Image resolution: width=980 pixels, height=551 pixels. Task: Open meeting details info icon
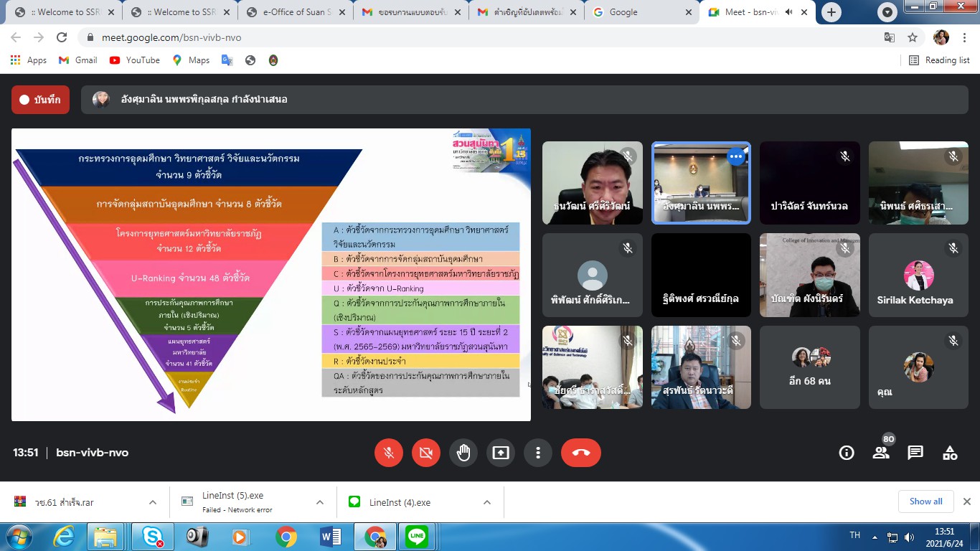(847, 453)
